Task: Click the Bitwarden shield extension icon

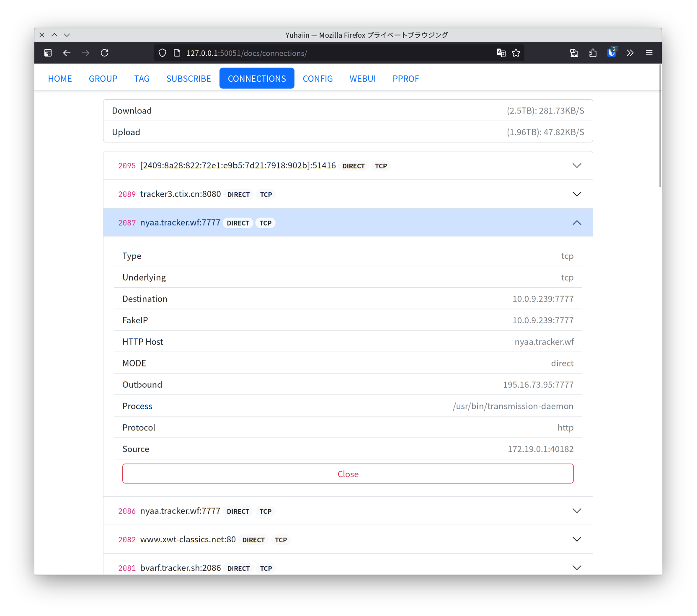Action: coord(612,52)
